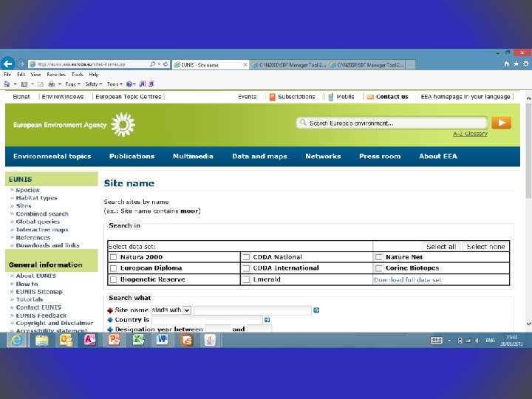Check the Corine Biotopes checkbox
The image size is (532, 399).
[378, 268]
